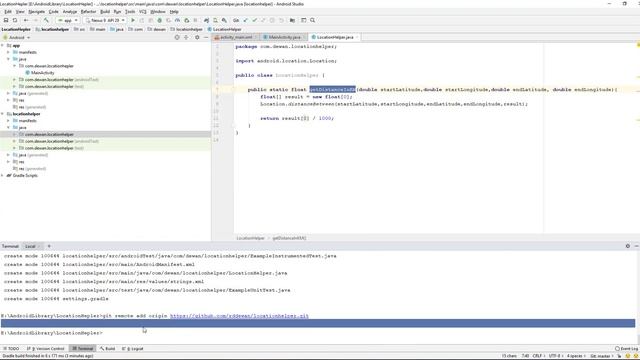Open the Logcat tool window
The height and width of the screenshot is (360, 640).
click(x=133, y=349)
